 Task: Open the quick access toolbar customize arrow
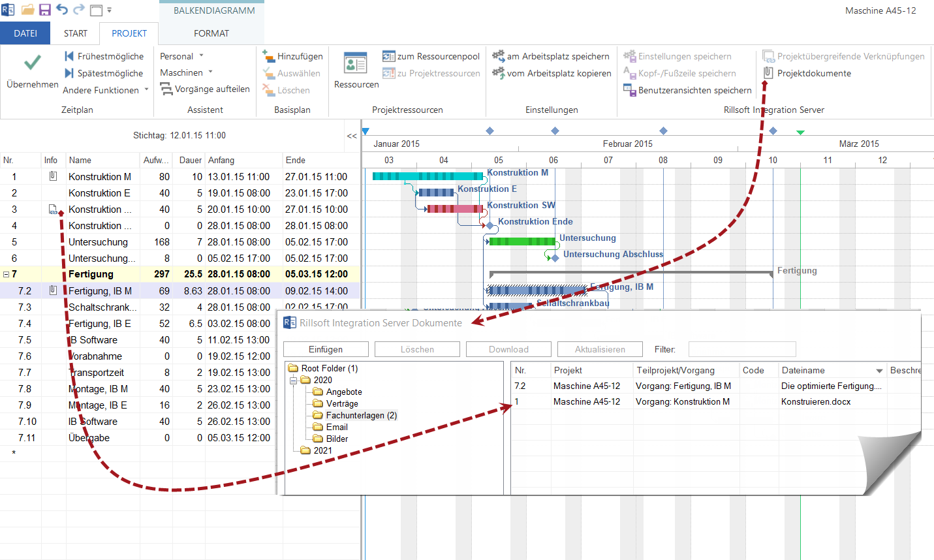coord(109,10)
